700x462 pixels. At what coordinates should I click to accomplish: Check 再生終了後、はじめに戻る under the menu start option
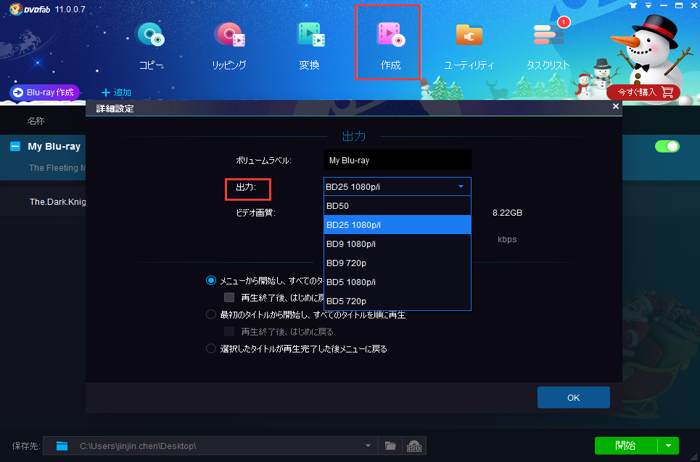(x=229, y=297)
